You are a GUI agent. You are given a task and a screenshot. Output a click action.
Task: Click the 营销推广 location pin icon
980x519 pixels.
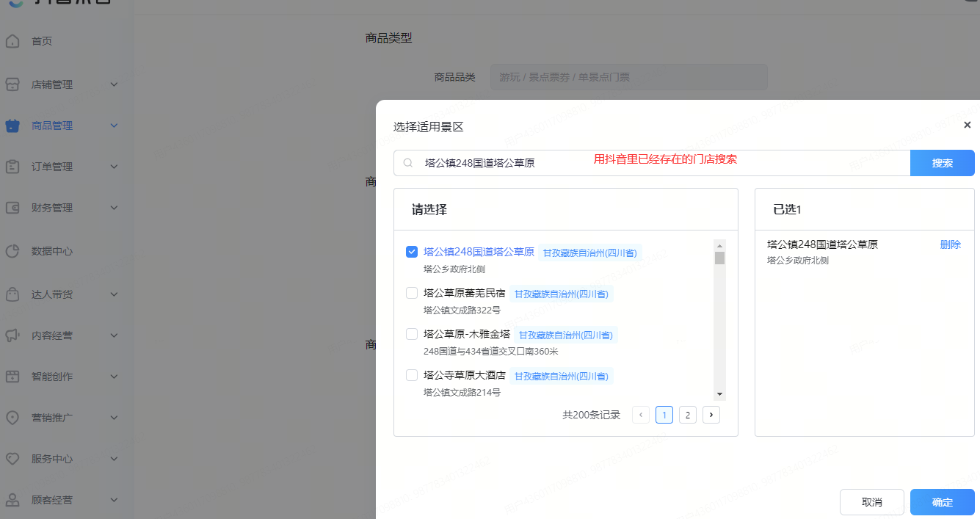pyautogui.click(x=12, y=418)
